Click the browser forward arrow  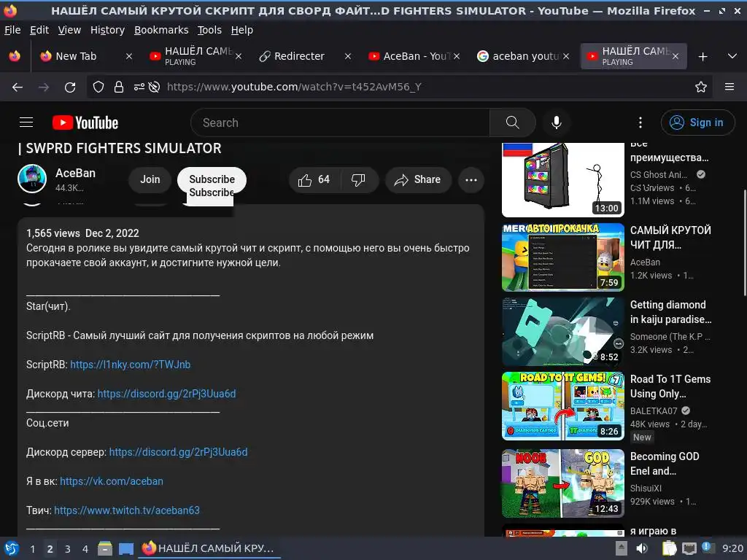(x=44, y=87)
